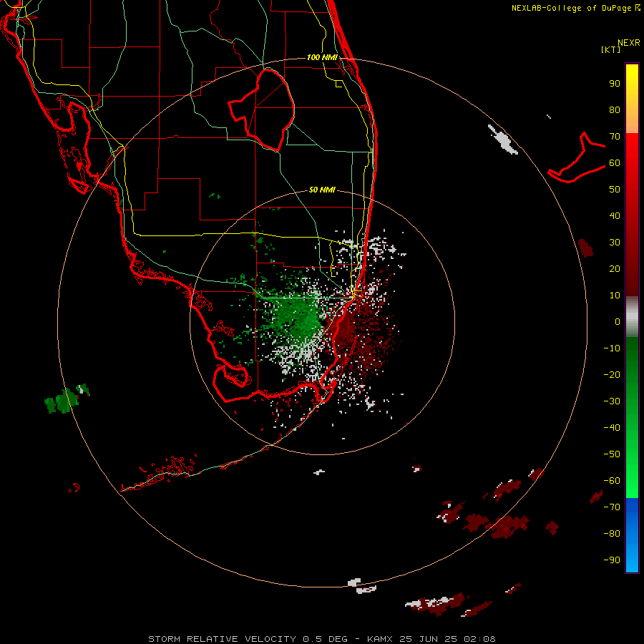The height and width of the screenshot is (644, 644).
Task: Click the 30 value on velocity scale
Action: (615, 243)
